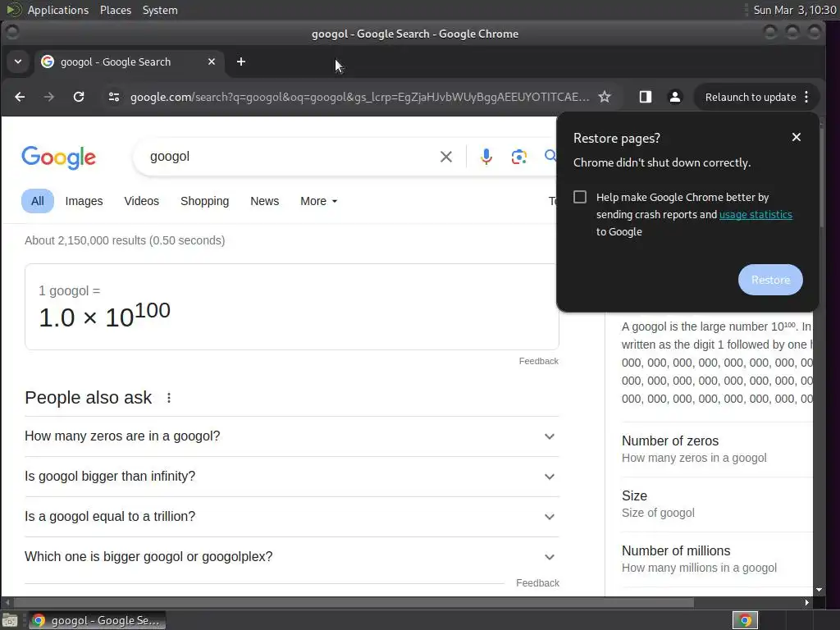This screenshot has width=840, height=630.
Task: Click the scroll right arrow
Action: [807, 603]
